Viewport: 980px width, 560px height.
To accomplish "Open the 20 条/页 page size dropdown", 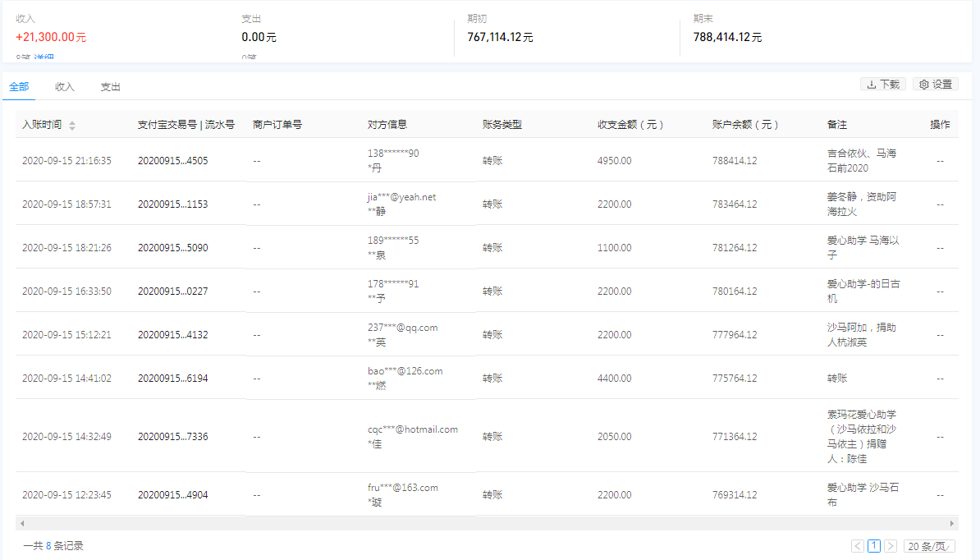I will [x=929, y=545].
